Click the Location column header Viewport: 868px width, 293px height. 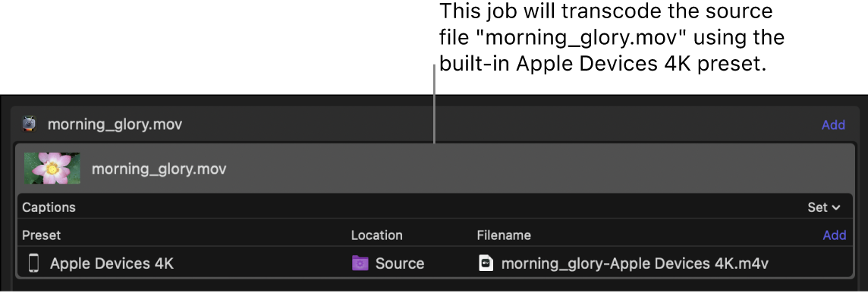[377, 235]
